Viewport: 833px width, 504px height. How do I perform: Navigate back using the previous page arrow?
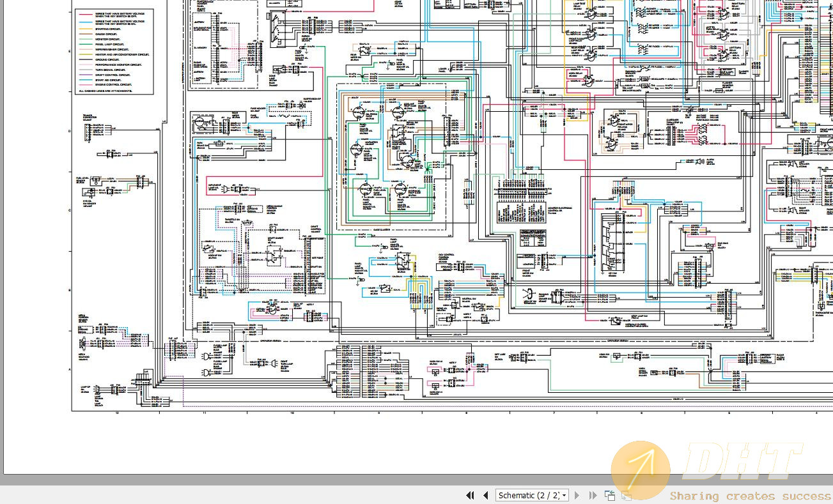click(486, 495)
